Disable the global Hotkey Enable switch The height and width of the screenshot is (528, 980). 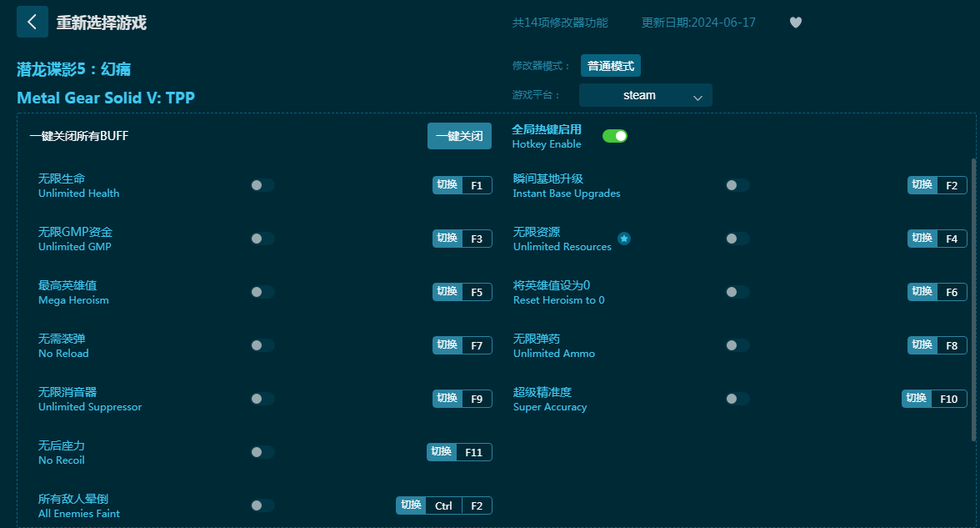click(614, 136)
